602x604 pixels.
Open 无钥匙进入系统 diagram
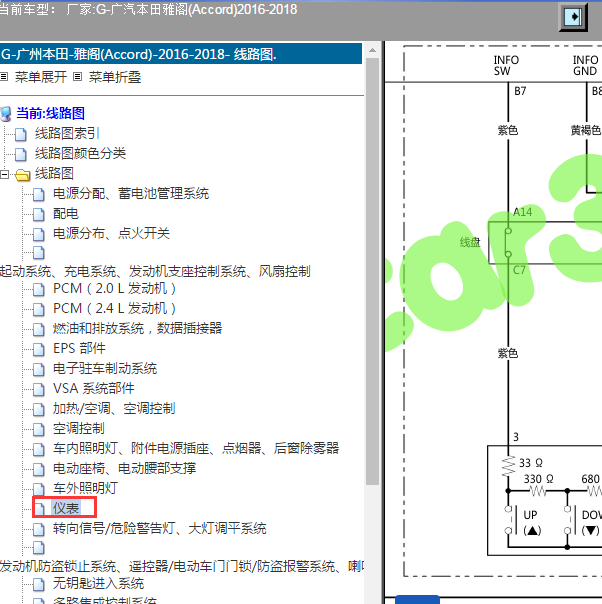point(98,583)
